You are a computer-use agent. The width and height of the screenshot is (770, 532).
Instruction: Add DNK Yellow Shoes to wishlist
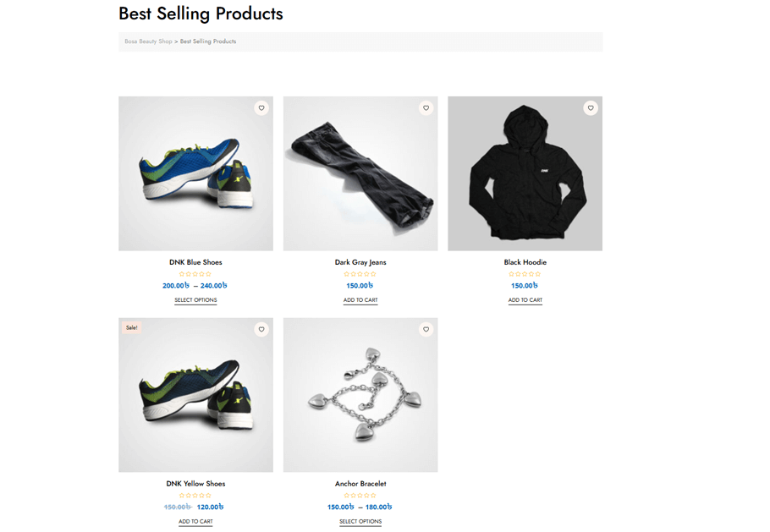tap(261, 329)
